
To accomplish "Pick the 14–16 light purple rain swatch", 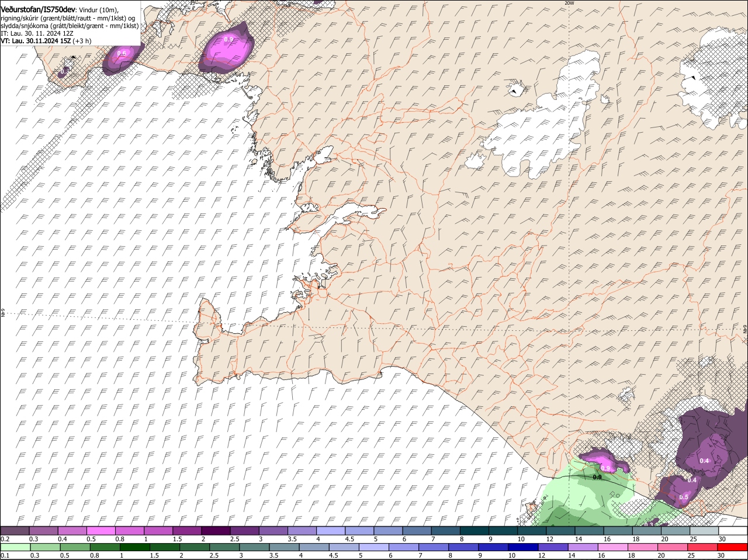I will [583, 547].
